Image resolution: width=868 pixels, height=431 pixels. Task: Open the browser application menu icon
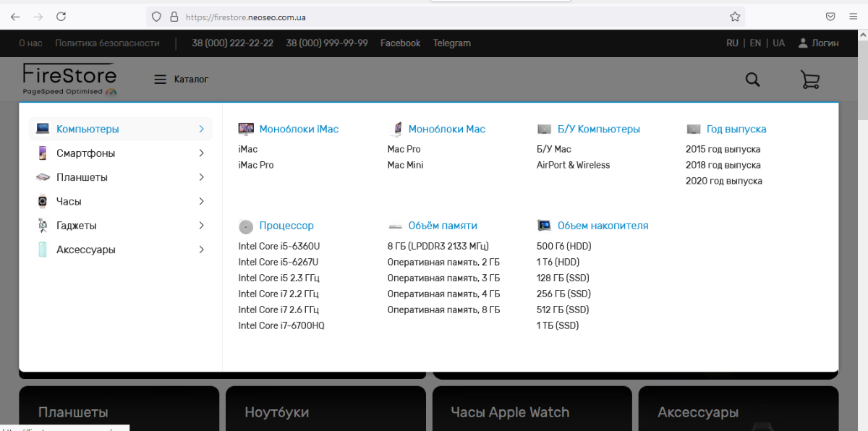tap(853, 17)
